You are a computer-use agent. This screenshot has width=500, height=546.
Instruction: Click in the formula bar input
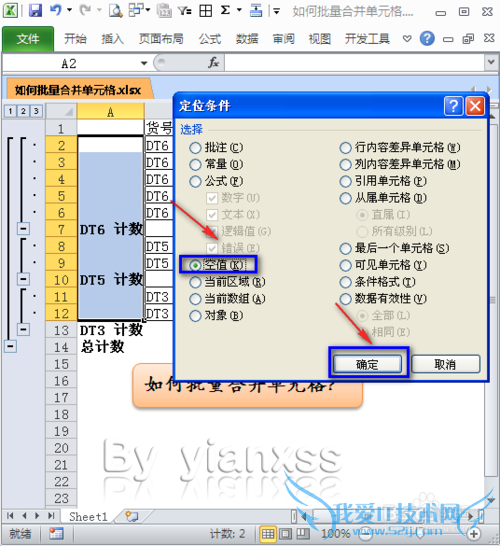[x=354, y=63]
